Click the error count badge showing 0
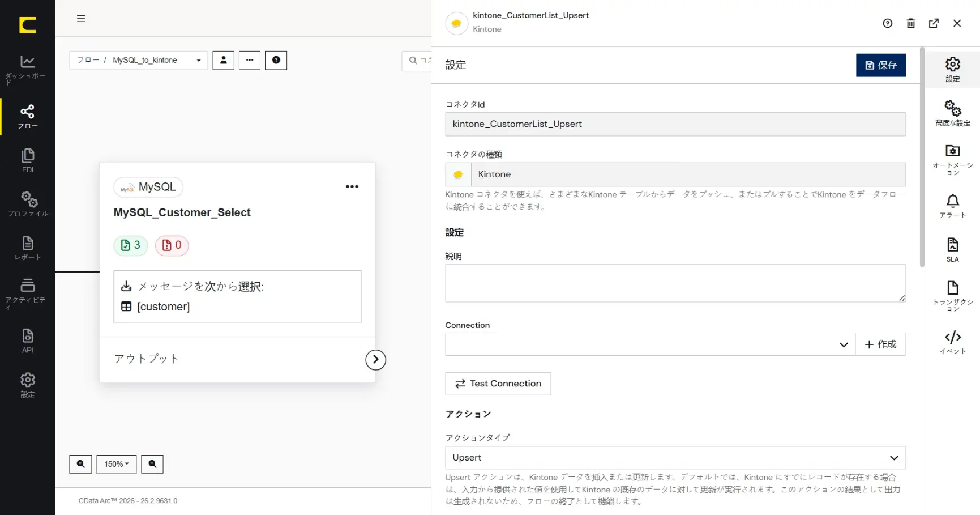Screen dimensions: 980x515 pos(172,245)
